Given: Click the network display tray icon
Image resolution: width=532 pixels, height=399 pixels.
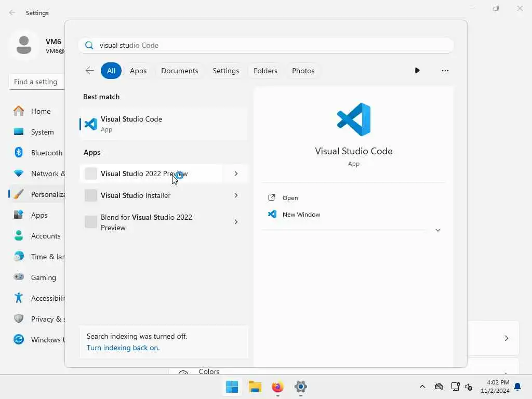Looking at the screenshot, I should pos(455,387).
